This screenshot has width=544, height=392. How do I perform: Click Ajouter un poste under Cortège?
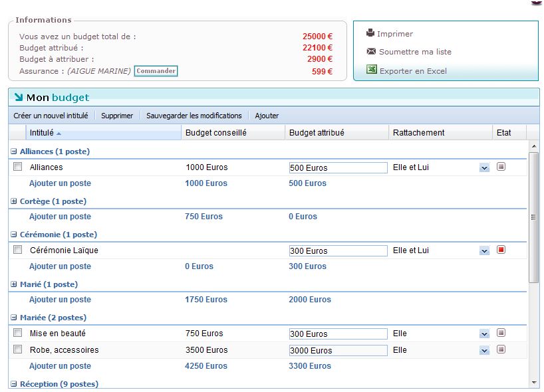(x=60, y=217)
